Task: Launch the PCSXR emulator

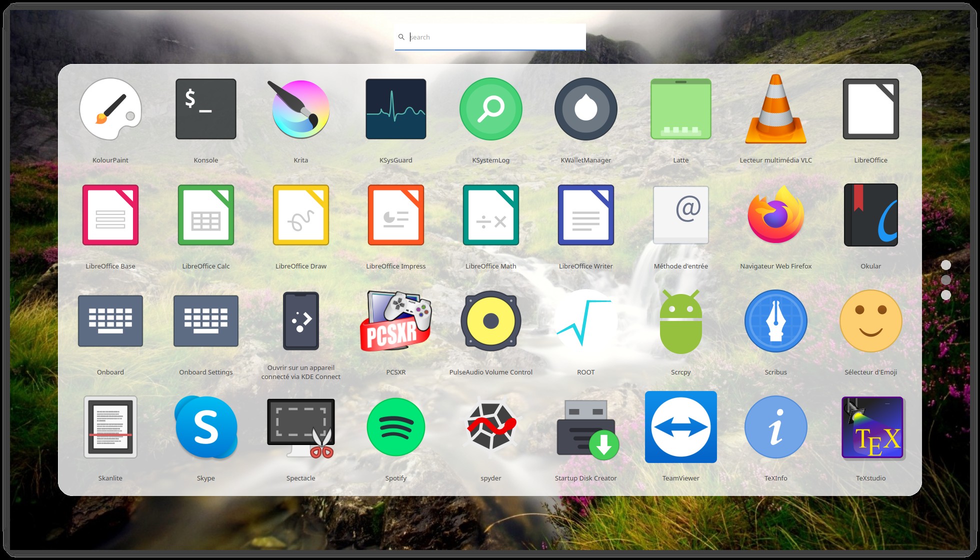Action: pyautogui.click(x=395, y=321)
